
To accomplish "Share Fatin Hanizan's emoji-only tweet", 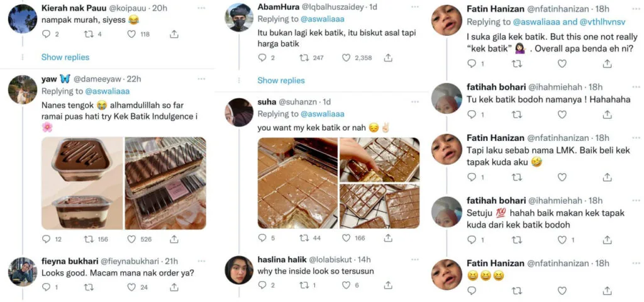I will click(x=607, y=291).
